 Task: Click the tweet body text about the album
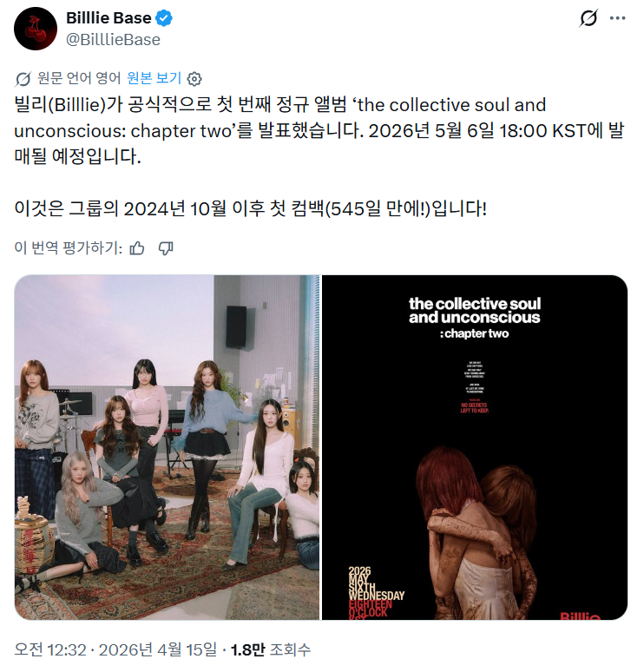(319, 131)
